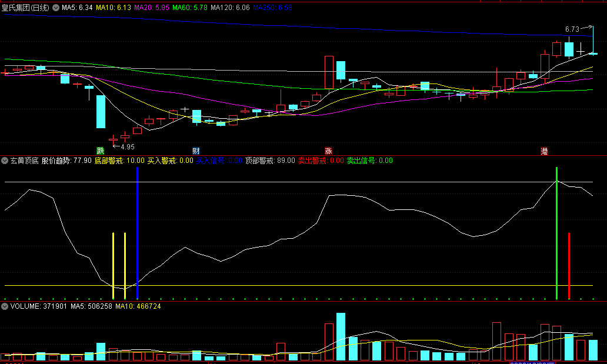Click the blue buy signal vertical line
Image resolution: width=607 pixels, height=364 pixels.
click(x=137, y=233)
